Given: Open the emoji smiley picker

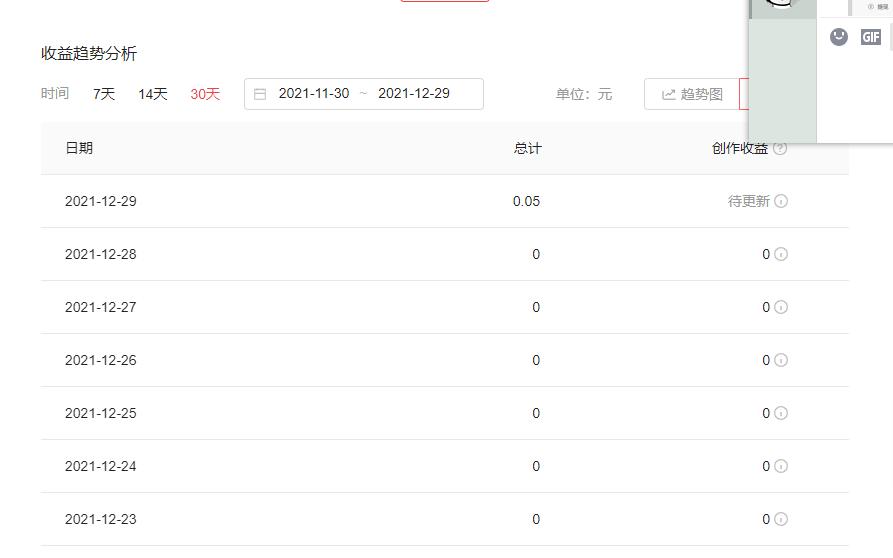Looking at the screenshot, I should click(x=838, y=37).
